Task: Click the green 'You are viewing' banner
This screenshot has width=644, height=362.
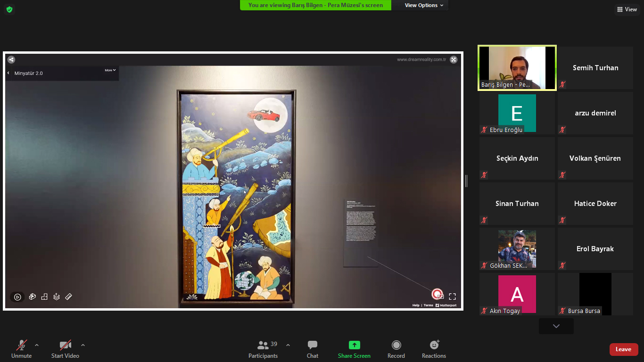Action: (x=315, y=5)
